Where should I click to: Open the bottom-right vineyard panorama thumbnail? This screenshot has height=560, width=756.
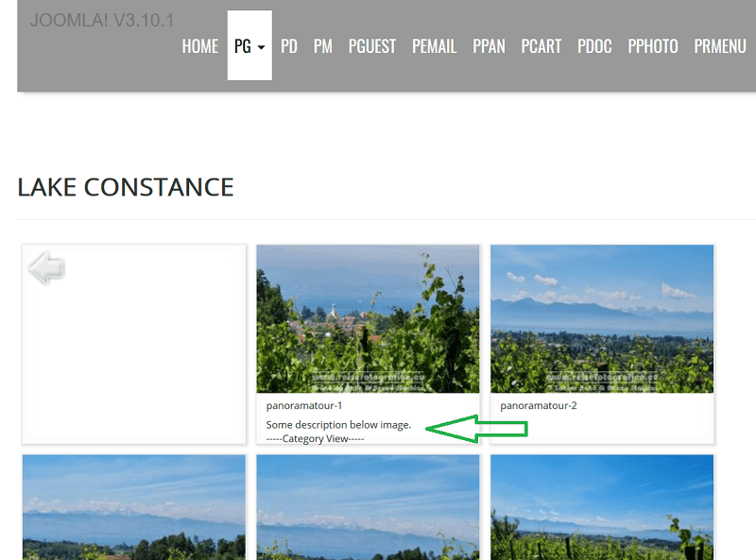click(602, 507)
